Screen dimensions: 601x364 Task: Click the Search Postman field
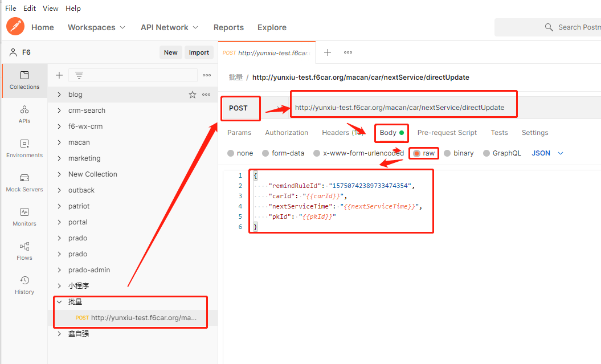point(548,27)
